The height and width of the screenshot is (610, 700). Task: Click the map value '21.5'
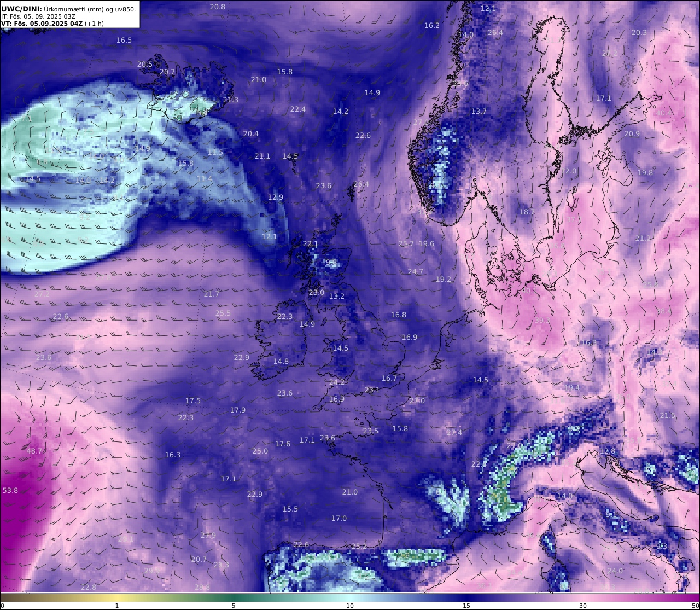(668, 416)
